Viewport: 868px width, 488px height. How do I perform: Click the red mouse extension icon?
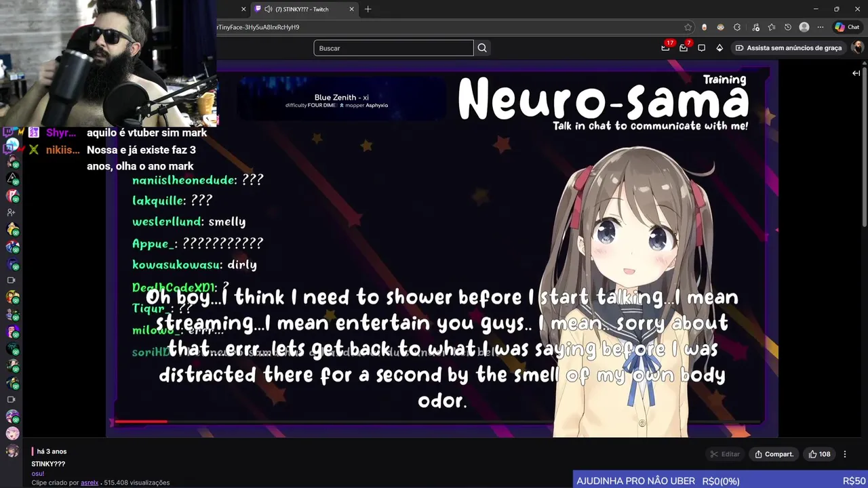click(704, 27)
